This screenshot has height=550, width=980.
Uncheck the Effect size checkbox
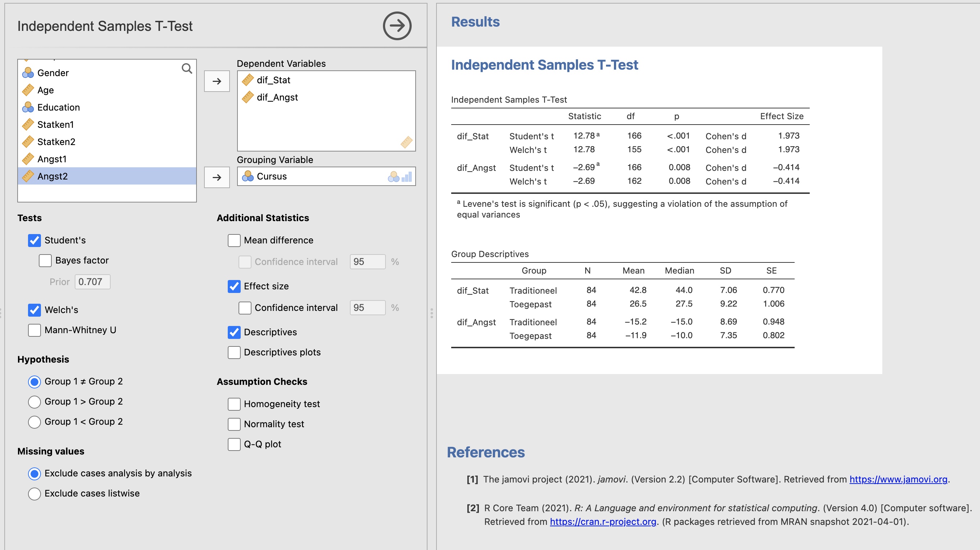click(x=234, y=286)
